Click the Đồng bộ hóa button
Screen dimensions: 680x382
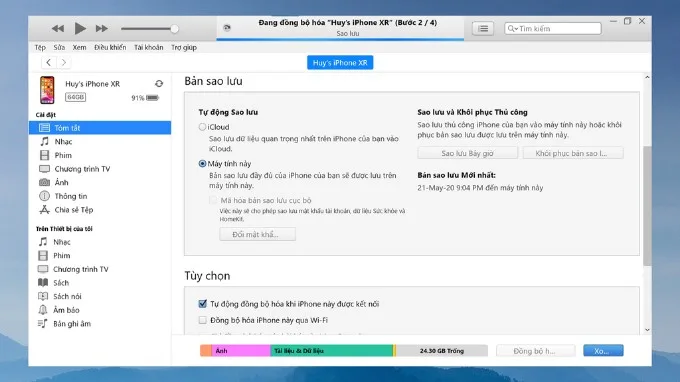pyautogui.click(x=536, y=351)
